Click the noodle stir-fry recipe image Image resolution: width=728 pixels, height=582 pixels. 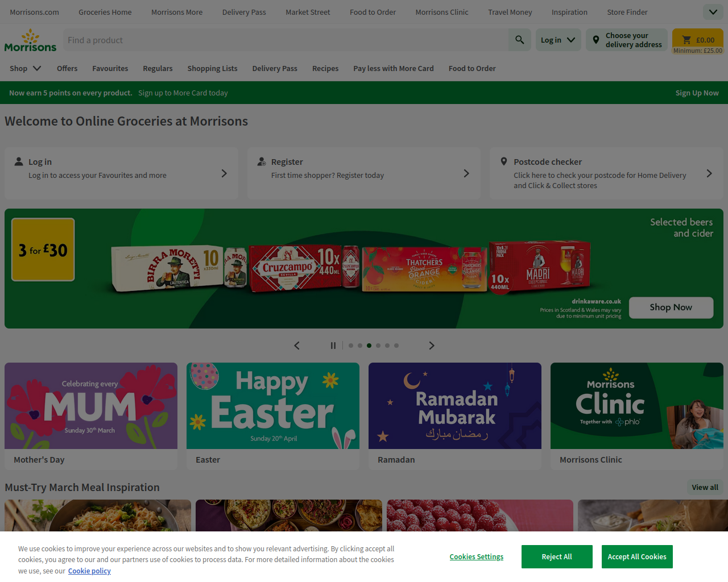pyautogui.click(x=98, y=516)
